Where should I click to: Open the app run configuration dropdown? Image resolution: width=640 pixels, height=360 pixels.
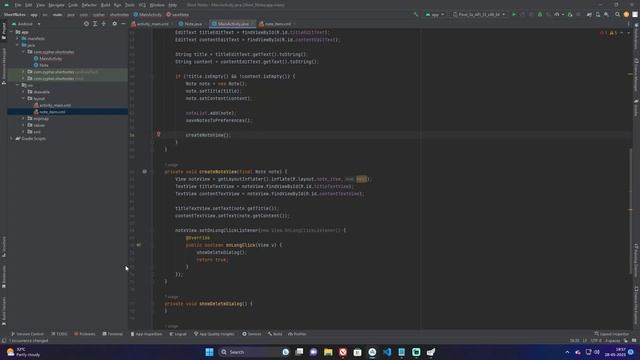435,14
